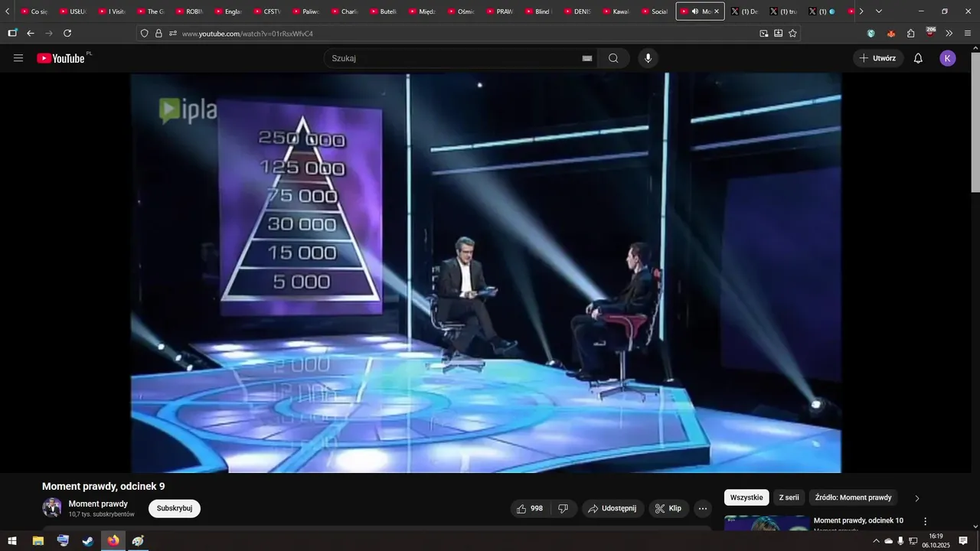Click the address bar download-arrow tray icon

click(778, 34)
